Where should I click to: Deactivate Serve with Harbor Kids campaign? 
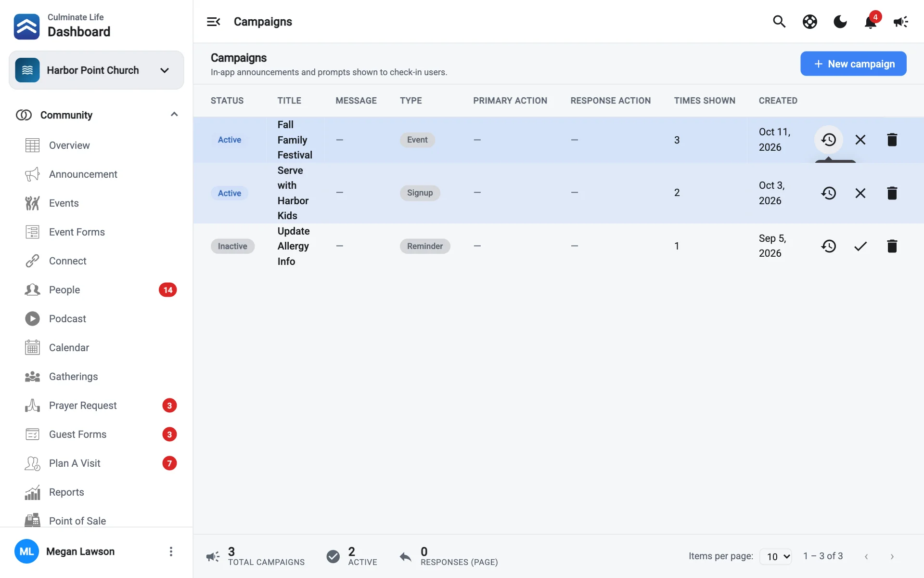[x=860, y=193]
